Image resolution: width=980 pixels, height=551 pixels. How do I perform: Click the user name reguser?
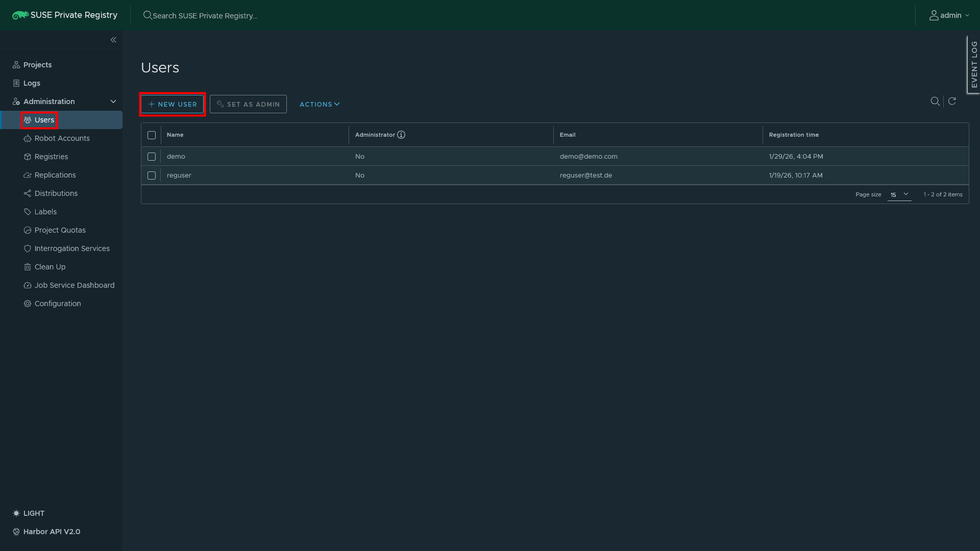(179, 176)
